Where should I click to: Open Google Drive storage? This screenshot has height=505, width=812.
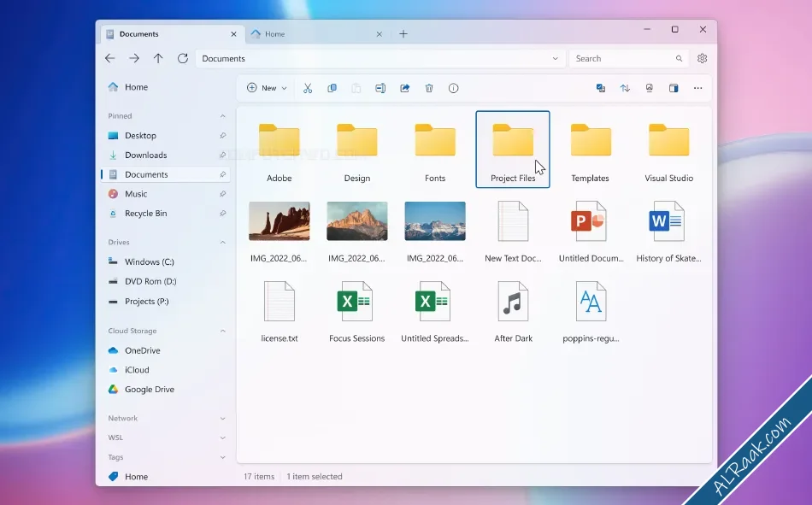pyautogui.click(x=165, y=389)
